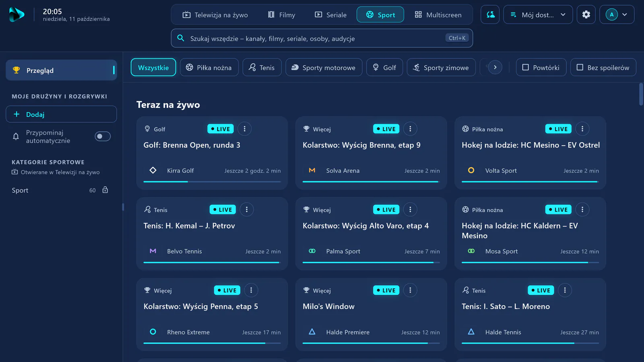
Task: Filter by Sporty motorowe
Action: tap(324, 68)
